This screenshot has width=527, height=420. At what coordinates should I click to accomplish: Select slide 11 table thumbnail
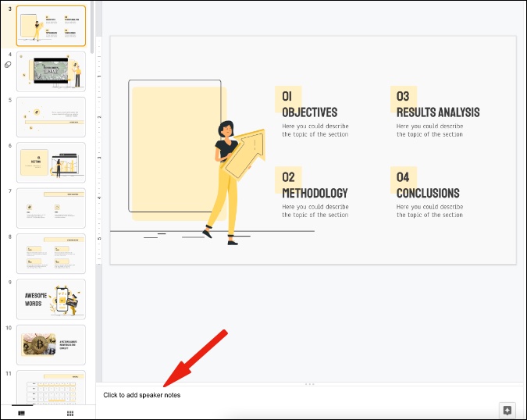point(51,387)
